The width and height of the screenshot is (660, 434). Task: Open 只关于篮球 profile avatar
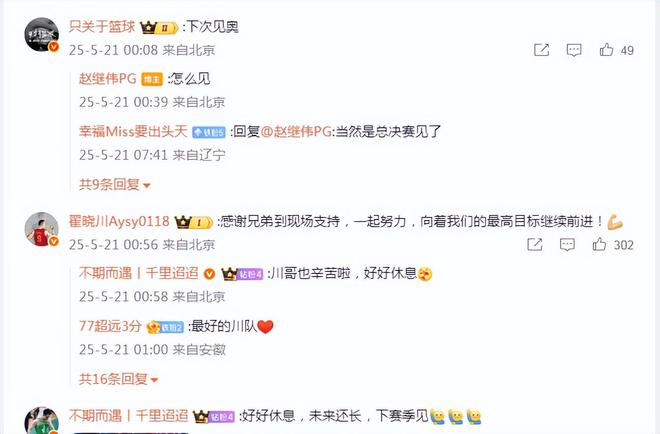(x=41, y=35)
